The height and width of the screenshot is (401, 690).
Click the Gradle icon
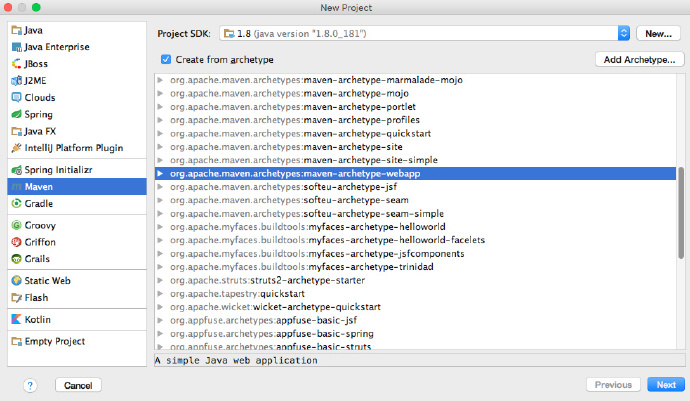[x=17, y=203]
